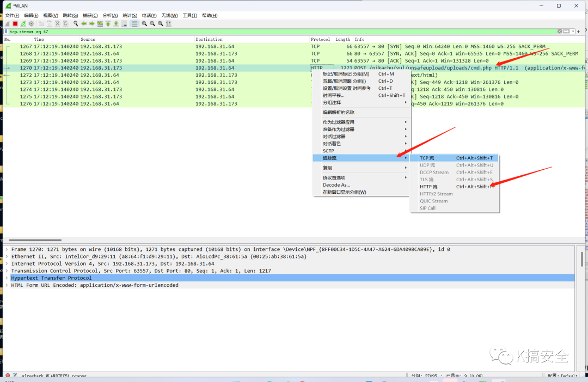This screenshot has width=588, height=382.
Task: Open 编辑(E) menu
Action: [31, 15]
